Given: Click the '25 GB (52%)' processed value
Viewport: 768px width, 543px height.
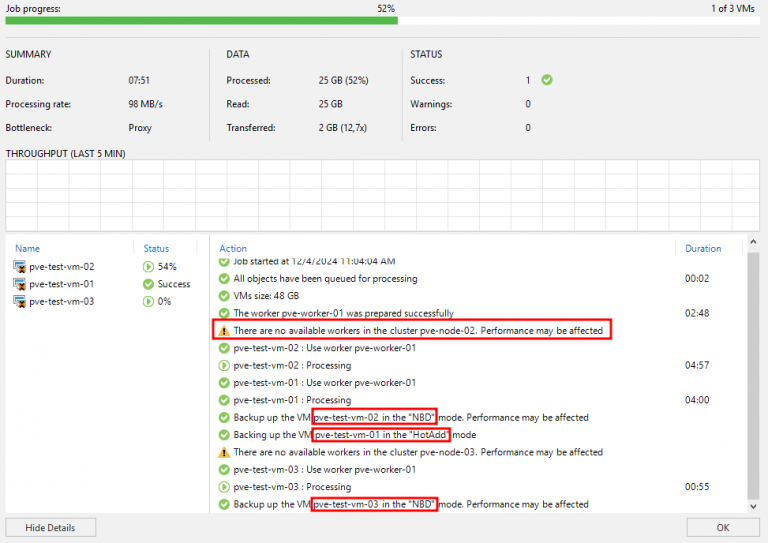Looking at the screenshot, I should (x=343, y=80).
